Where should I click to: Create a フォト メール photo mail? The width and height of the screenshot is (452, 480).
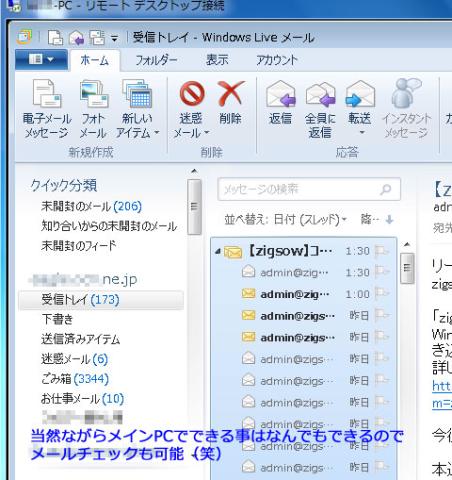click(93, 109)
